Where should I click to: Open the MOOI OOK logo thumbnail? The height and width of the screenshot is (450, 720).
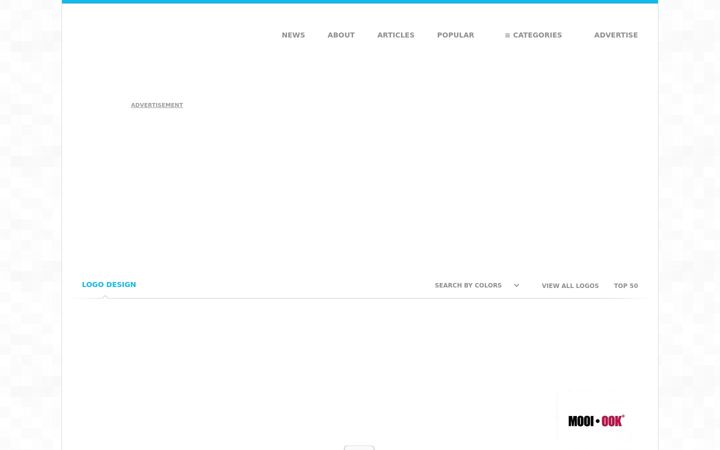pyautogui.click(x=596, y=421)
